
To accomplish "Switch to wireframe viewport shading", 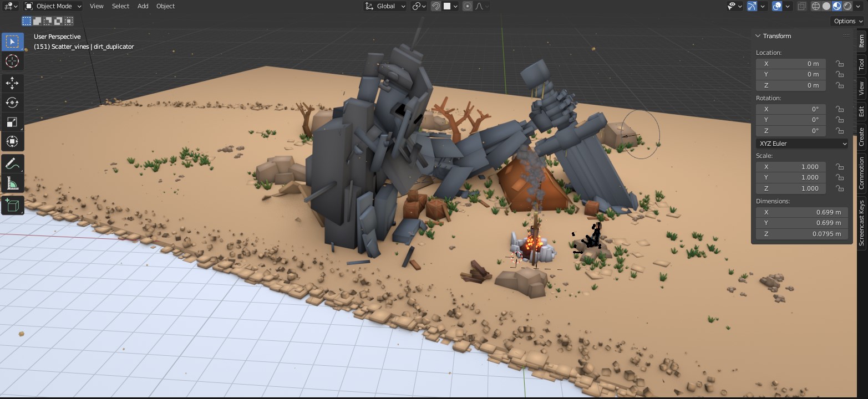I will [x=816, y=6].
